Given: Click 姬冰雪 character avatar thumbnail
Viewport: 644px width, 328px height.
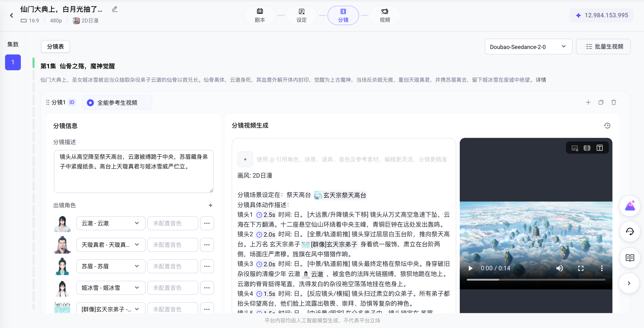Looking at the screenshot, I should (62, 288).
